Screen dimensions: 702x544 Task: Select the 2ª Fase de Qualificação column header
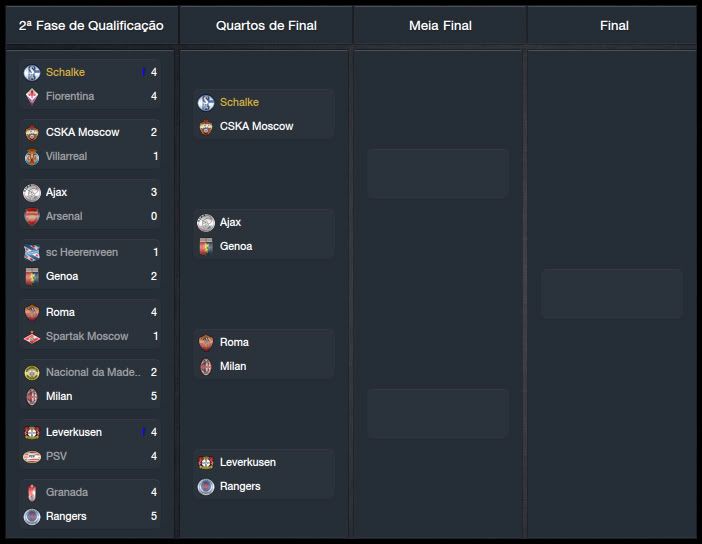click(x=91, y=25)
